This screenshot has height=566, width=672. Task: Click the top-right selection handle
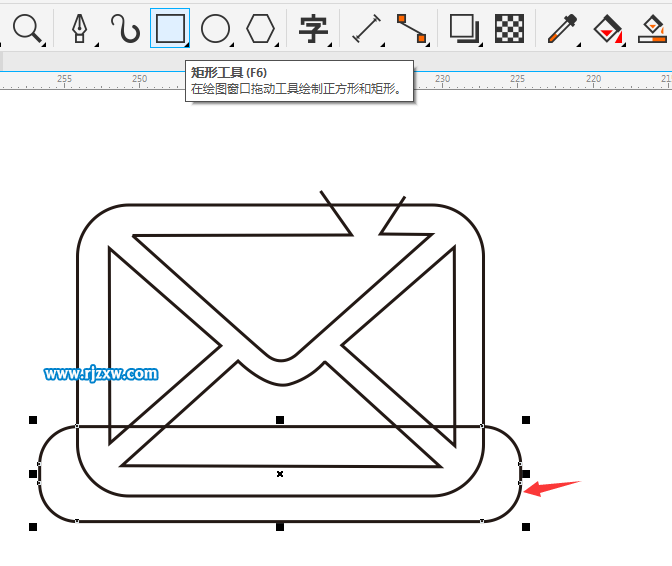[x=526, y=420]
